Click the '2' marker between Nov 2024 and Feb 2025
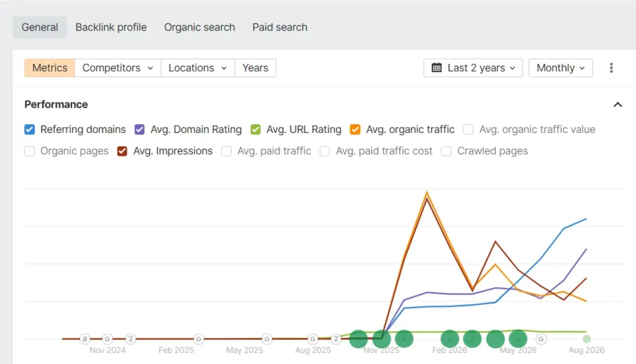636x364 pixels. pos(130,339)
